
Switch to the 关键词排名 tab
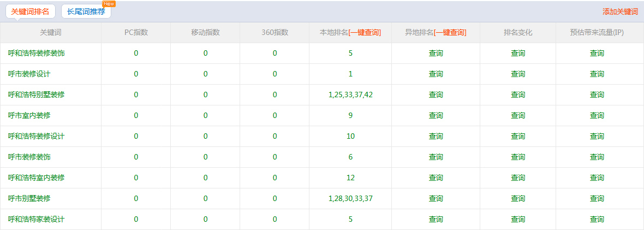(x=30, y=11)
